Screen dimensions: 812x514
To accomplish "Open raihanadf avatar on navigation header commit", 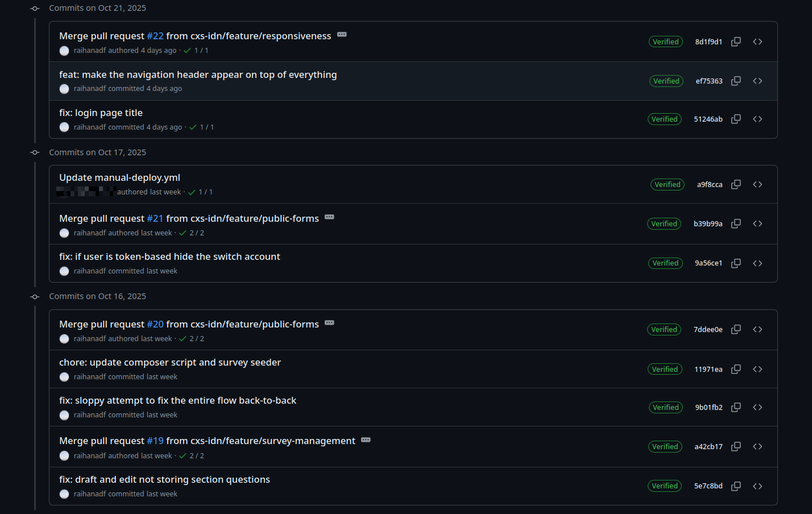I will click(x=64, y=89).
